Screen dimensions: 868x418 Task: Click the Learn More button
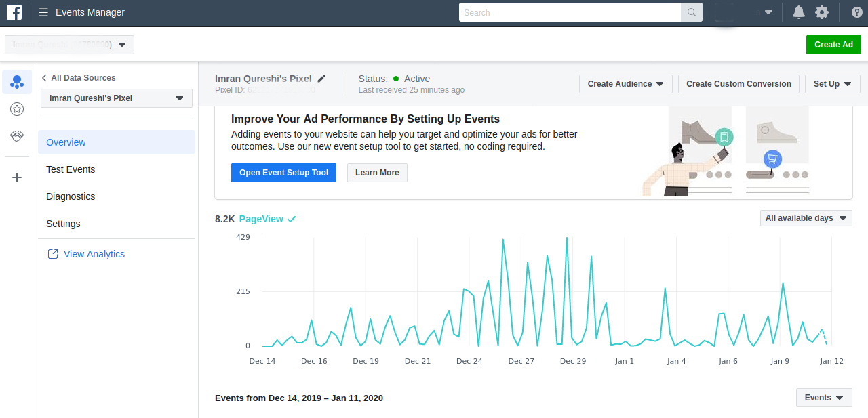pos(377,173)
